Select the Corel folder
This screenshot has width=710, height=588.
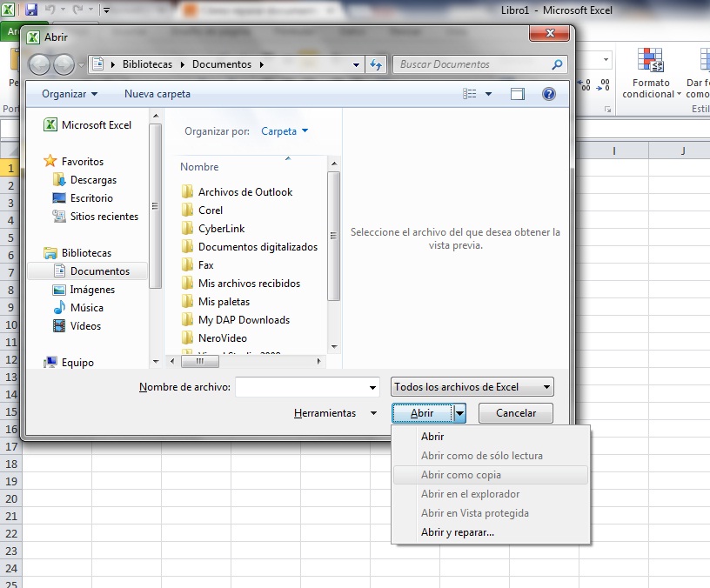pyautogui.click(x=202, y=210)
